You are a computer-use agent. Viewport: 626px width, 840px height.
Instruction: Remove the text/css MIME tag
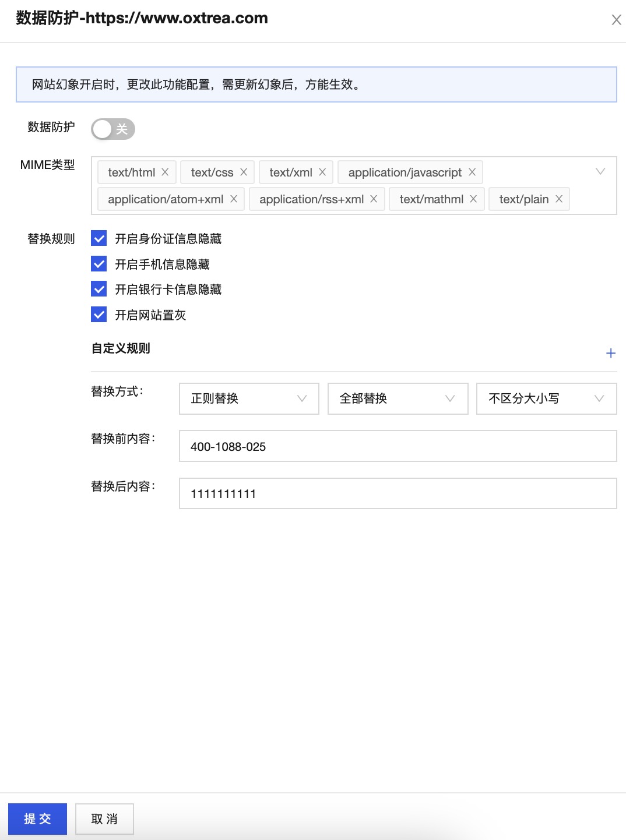click(x=244, y=172)
